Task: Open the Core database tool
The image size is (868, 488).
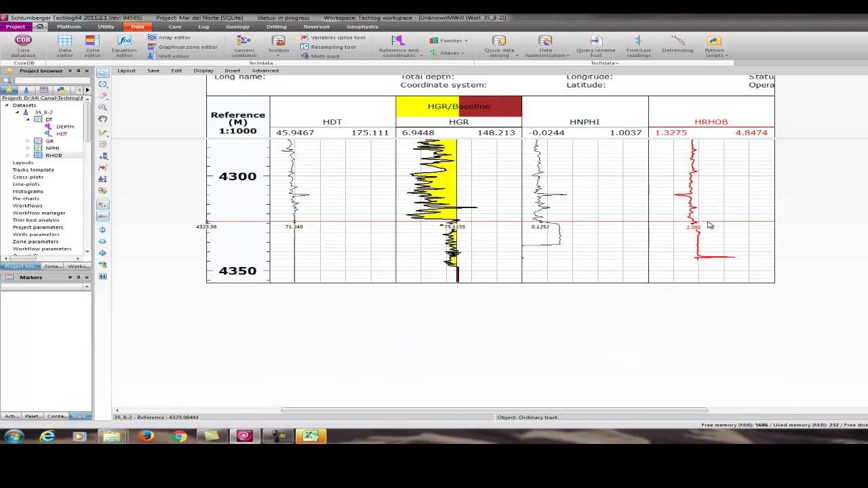Action: click(23, 45)
